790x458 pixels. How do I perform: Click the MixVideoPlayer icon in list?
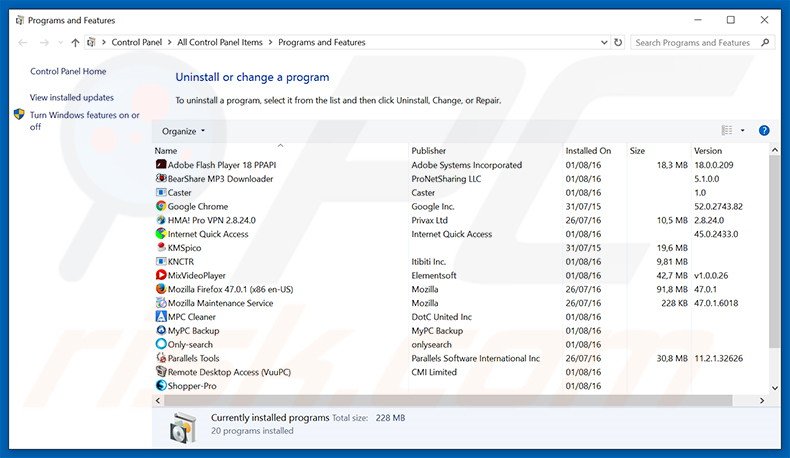pos(160,275)
